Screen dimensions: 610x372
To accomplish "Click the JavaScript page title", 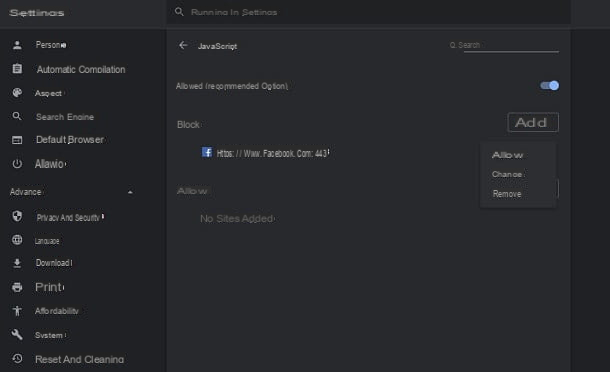I will pos(217,46).
